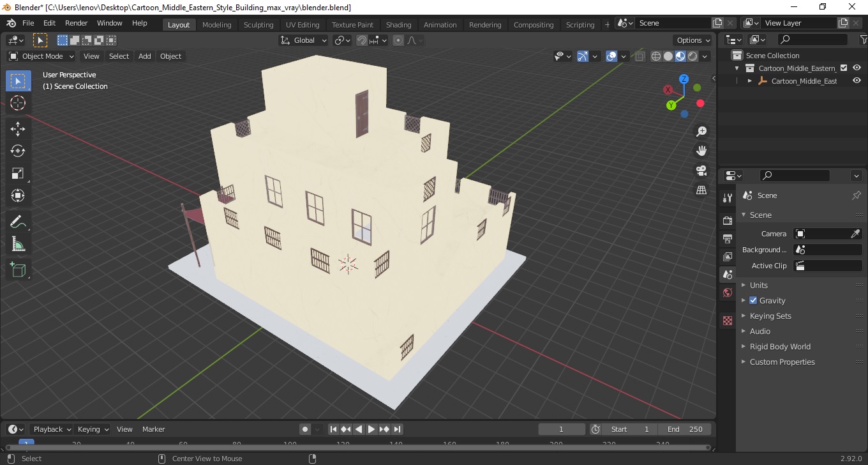868x465 pixels.
Task: Open the Render properties tab
Action: click(728, 220)
